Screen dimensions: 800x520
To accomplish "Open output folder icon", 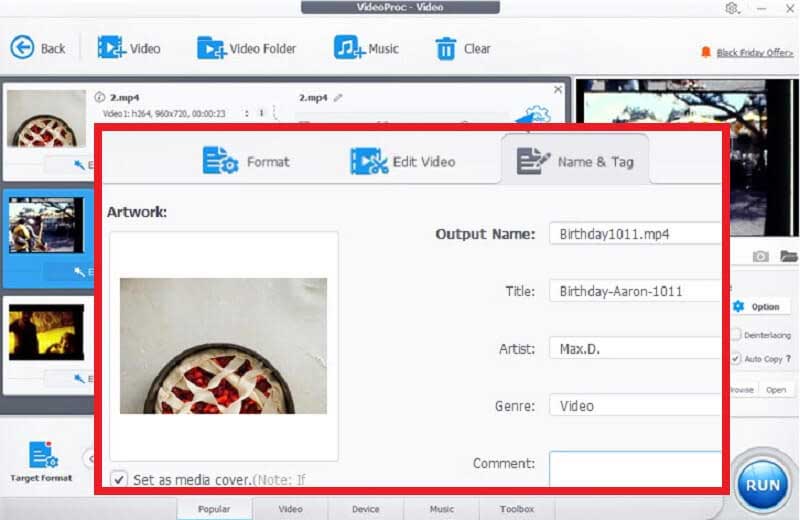I will [789, 256].
